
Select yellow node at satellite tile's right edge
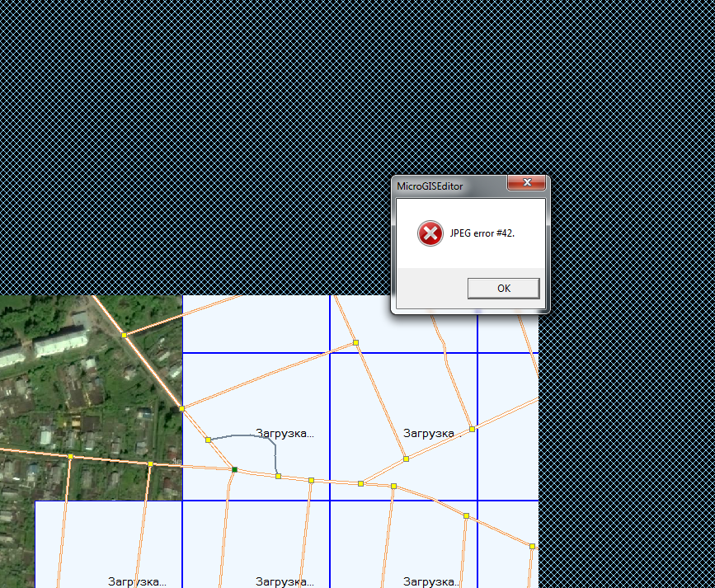tap(181, 408)
